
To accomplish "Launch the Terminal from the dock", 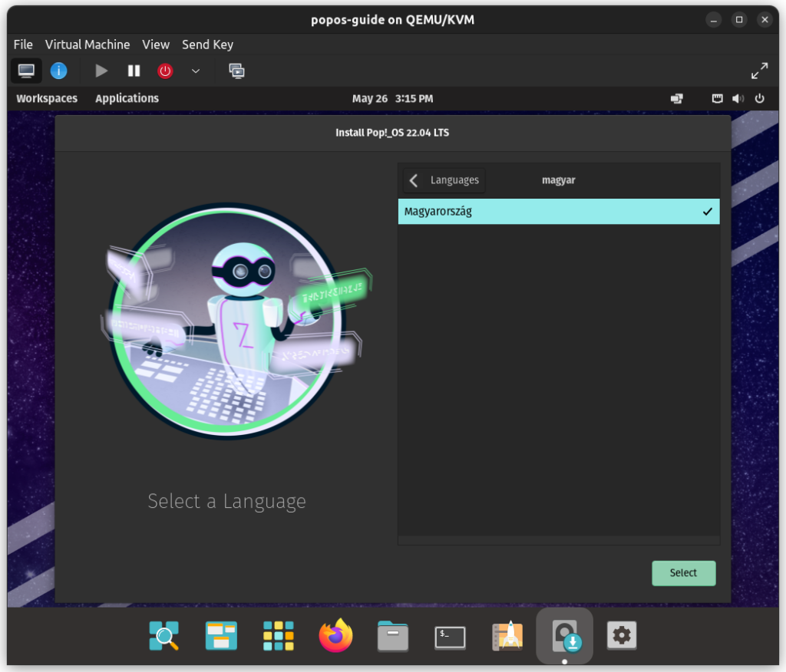I will [x=450, y=637].
